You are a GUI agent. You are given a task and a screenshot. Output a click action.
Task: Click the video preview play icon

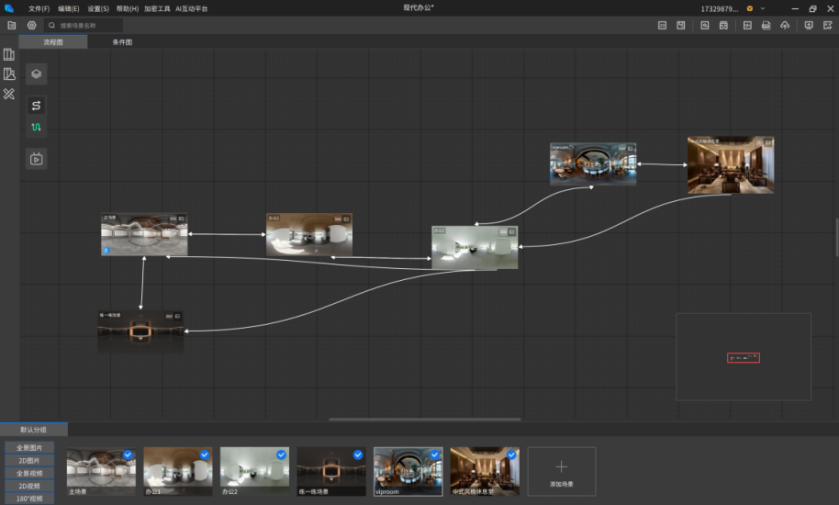coord(36,158)
